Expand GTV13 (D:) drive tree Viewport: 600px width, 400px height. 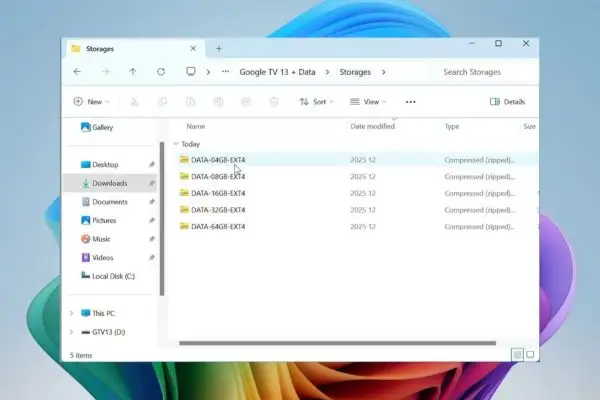coord(71,332)
